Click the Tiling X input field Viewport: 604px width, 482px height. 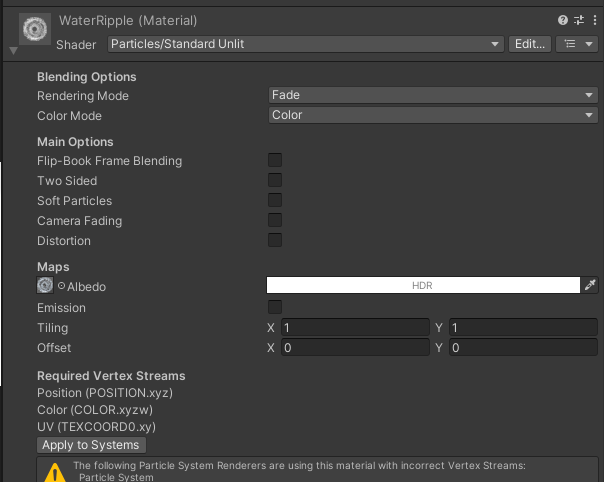coord(355,327)
